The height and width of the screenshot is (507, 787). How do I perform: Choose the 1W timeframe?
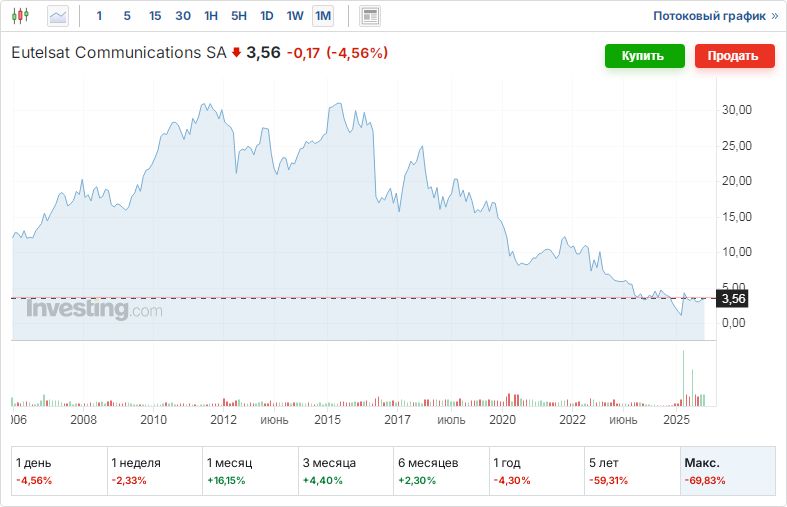(295, 16)
